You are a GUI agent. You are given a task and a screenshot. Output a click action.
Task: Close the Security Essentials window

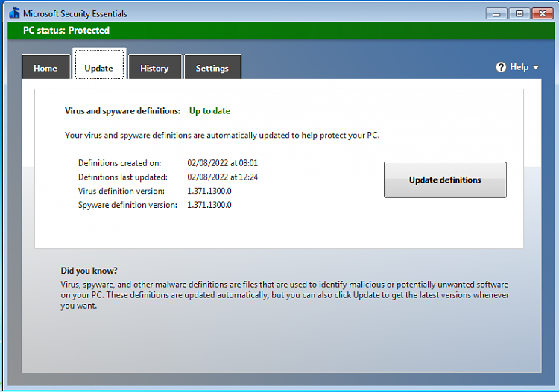[x=543, y=14]
